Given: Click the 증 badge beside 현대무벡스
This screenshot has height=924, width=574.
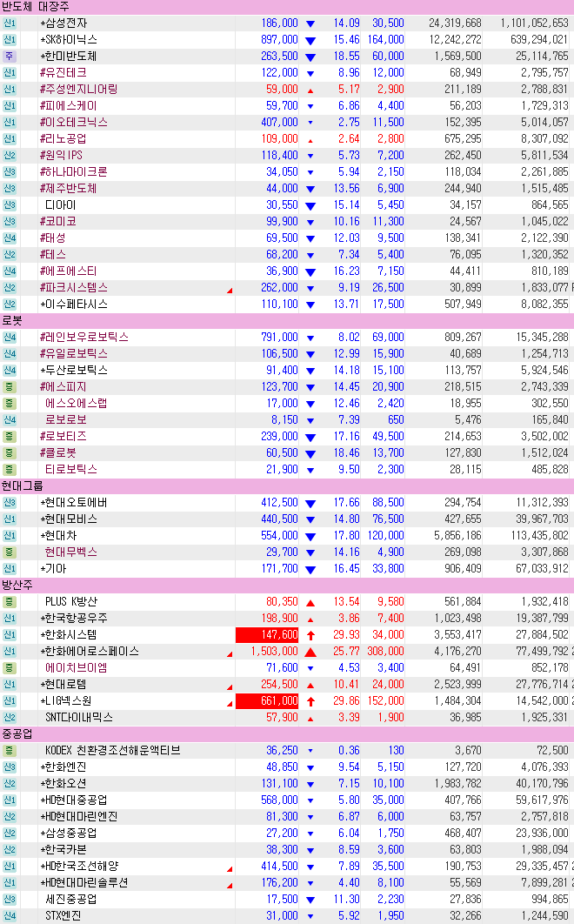Looking at the screenshot, I should point(10,552).
